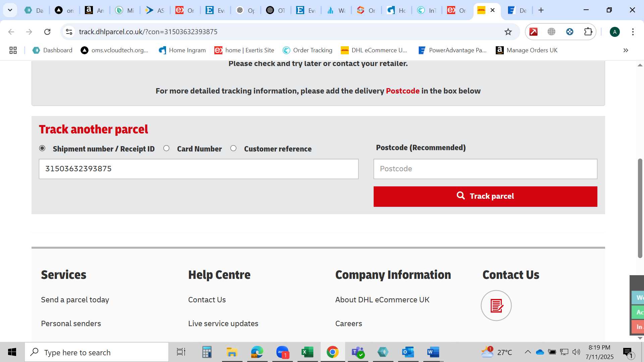644x362 pixels.
Task: Show hidden system tray icons
Action: [x=528, y=352]
